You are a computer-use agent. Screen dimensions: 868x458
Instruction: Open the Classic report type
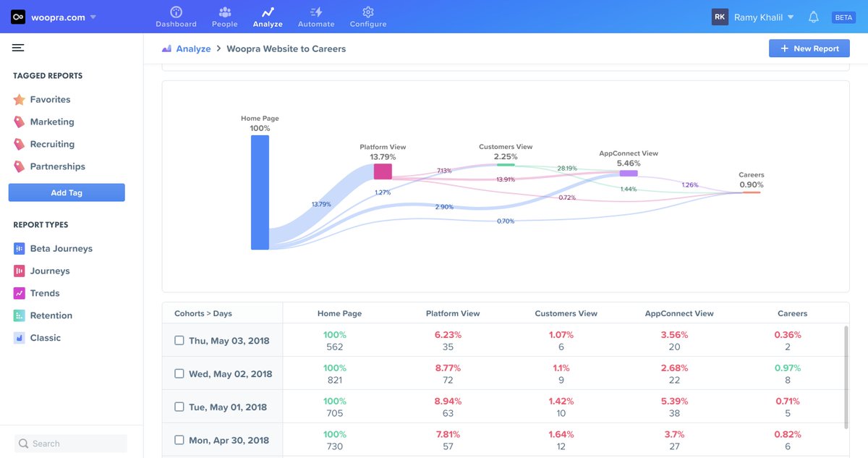coord(45,338)
